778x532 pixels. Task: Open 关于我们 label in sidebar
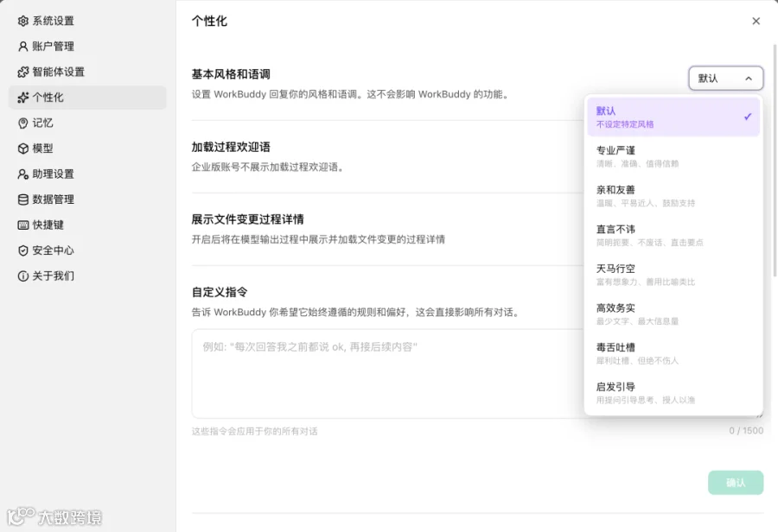click(53, 276)
